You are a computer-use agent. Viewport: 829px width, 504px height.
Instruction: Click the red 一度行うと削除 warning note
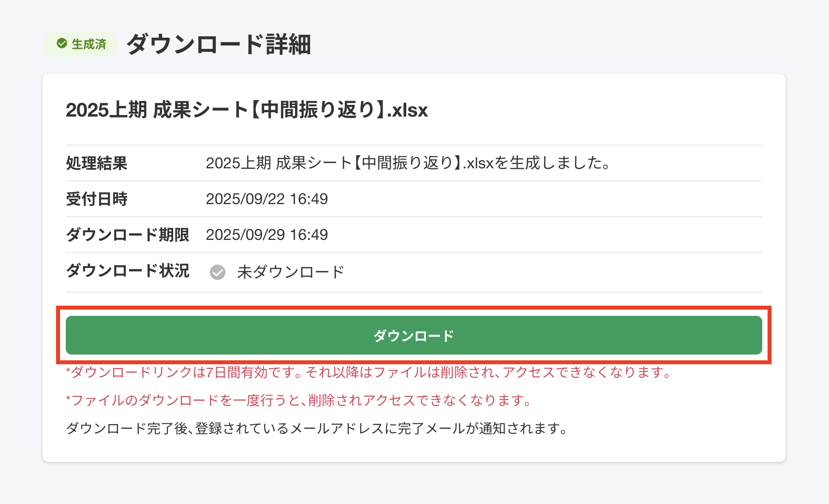point(299,400)
